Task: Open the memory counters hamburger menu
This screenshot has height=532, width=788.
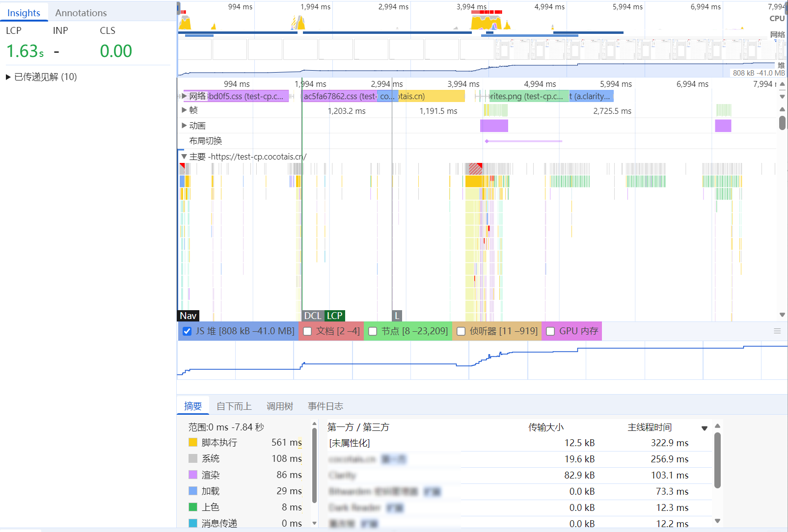Action: pos(777,331)
